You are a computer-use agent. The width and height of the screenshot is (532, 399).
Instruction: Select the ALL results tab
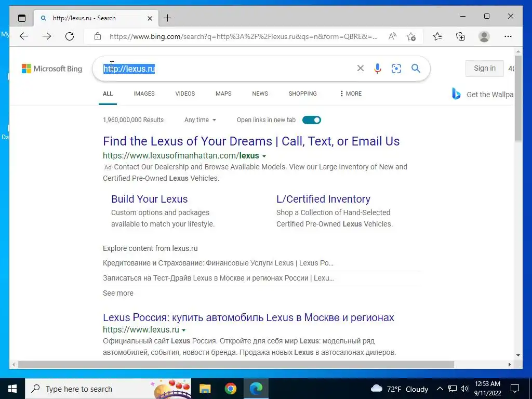(x=108, y=94)
